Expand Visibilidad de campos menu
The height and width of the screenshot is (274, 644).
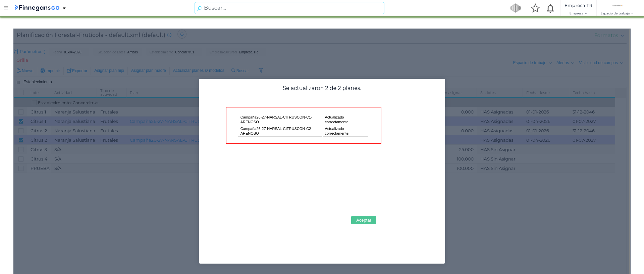(x=601, y=63)
